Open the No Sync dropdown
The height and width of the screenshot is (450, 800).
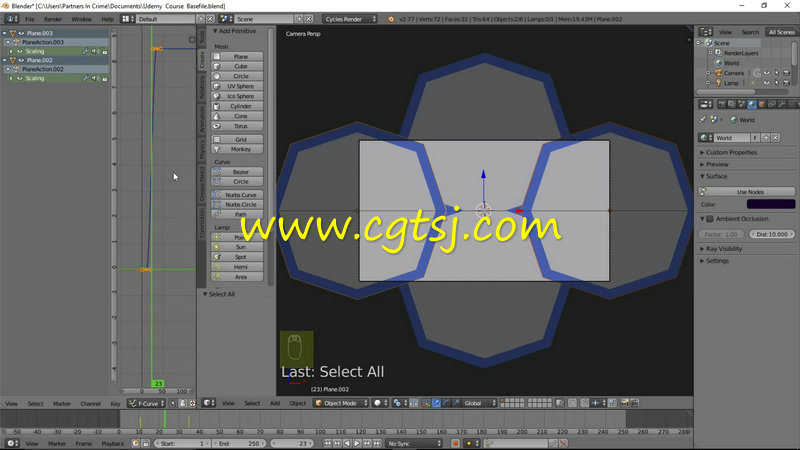413,443
